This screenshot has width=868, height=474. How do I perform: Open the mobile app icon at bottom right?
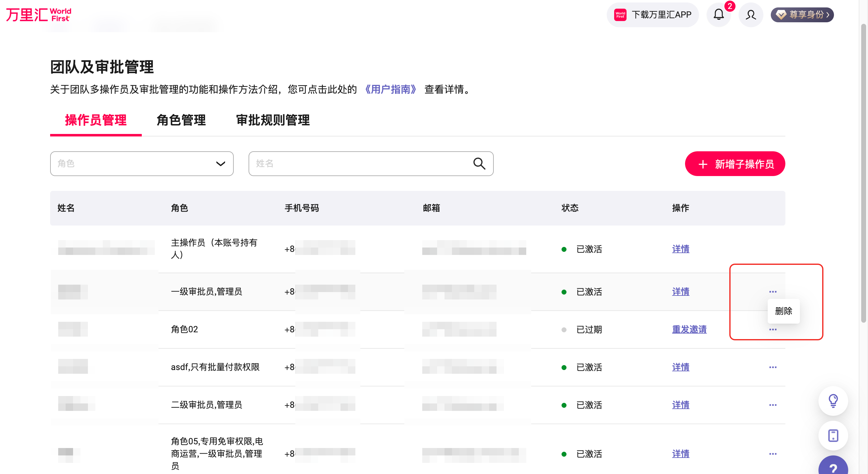833,435
